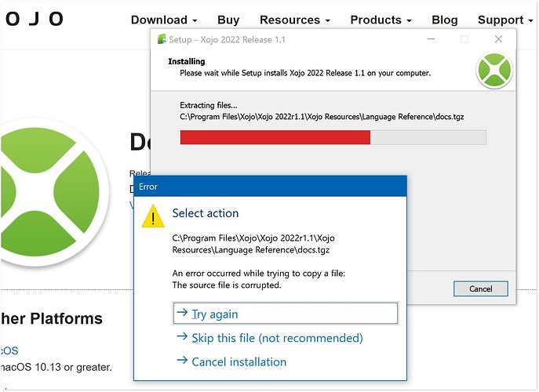Expand the Support menu
Image resolution: width=539 pixels, height=392 pixels.
505,20
